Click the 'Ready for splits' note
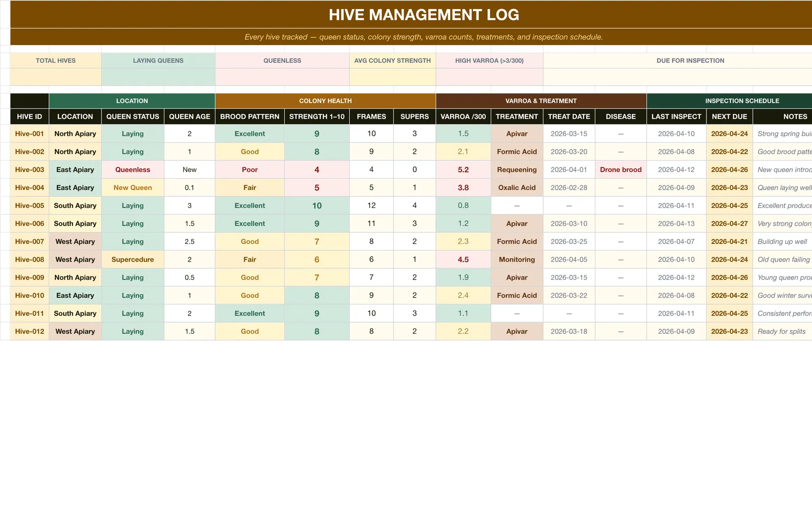The image size is (812, 522). click(x=782, y=332)
